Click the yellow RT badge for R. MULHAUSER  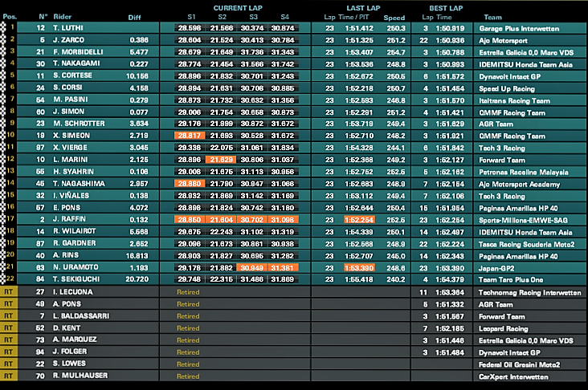click(8, 376)
